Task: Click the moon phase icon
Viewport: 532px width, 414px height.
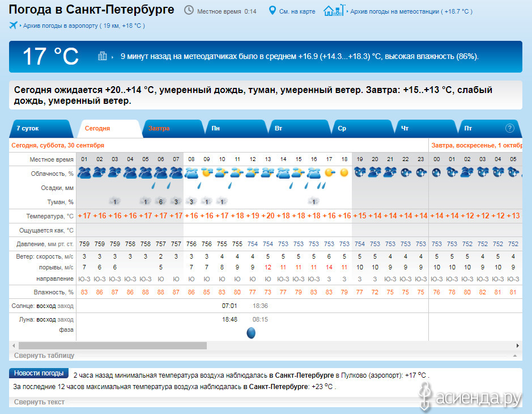Action: 251,333
